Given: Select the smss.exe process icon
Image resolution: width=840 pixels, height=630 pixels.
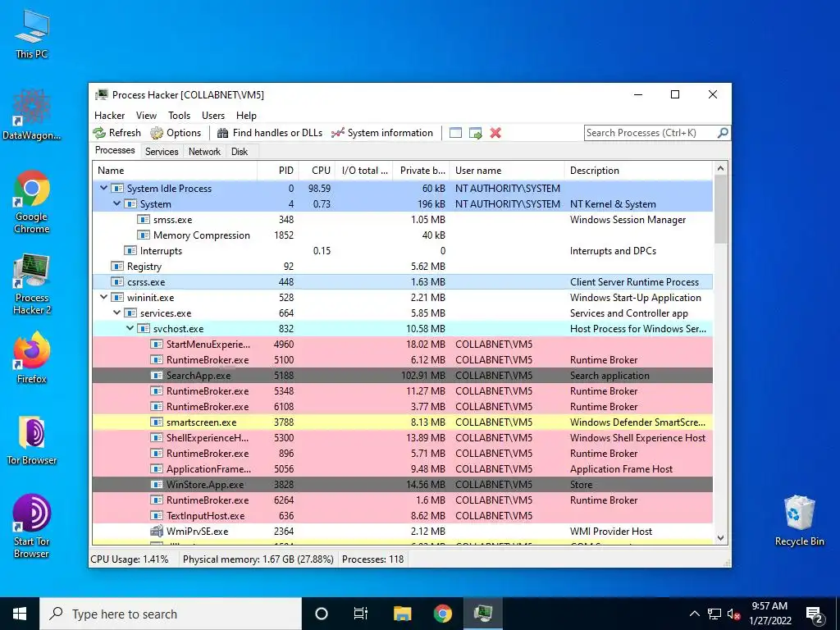Looking at the screenshot, I should coord(143,220).
